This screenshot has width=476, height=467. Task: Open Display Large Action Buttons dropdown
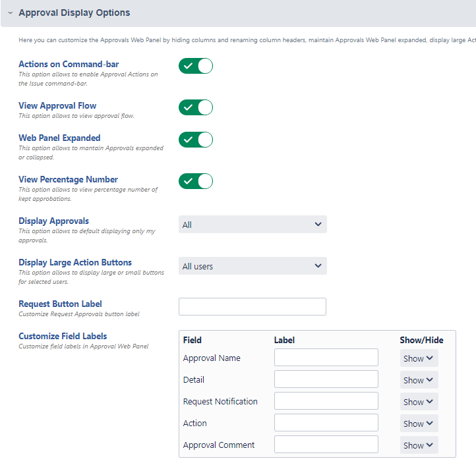(x=253, y=266)
